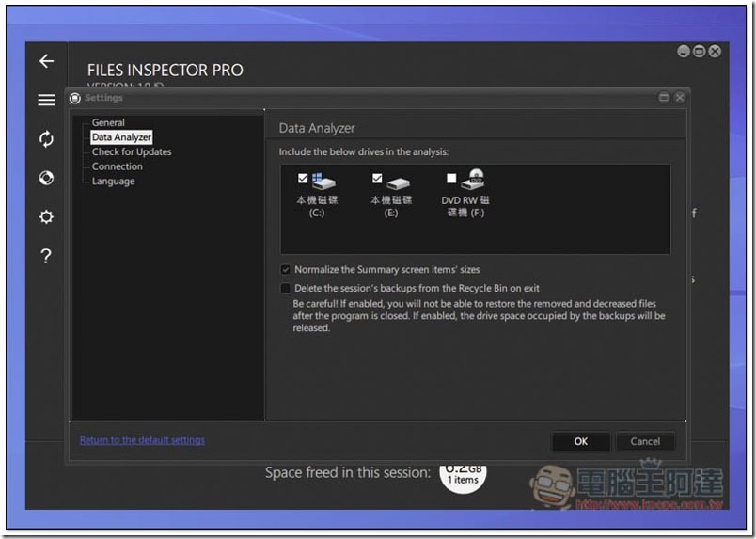This screenshot has height=539, width=756.
Task: Close the Settings dialog
Action: 680,98
